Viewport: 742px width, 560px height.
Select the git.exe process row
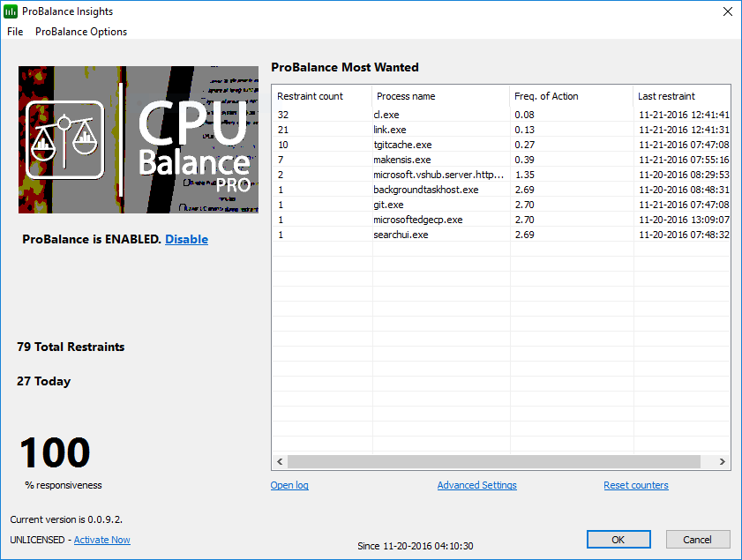pos(501,205)
